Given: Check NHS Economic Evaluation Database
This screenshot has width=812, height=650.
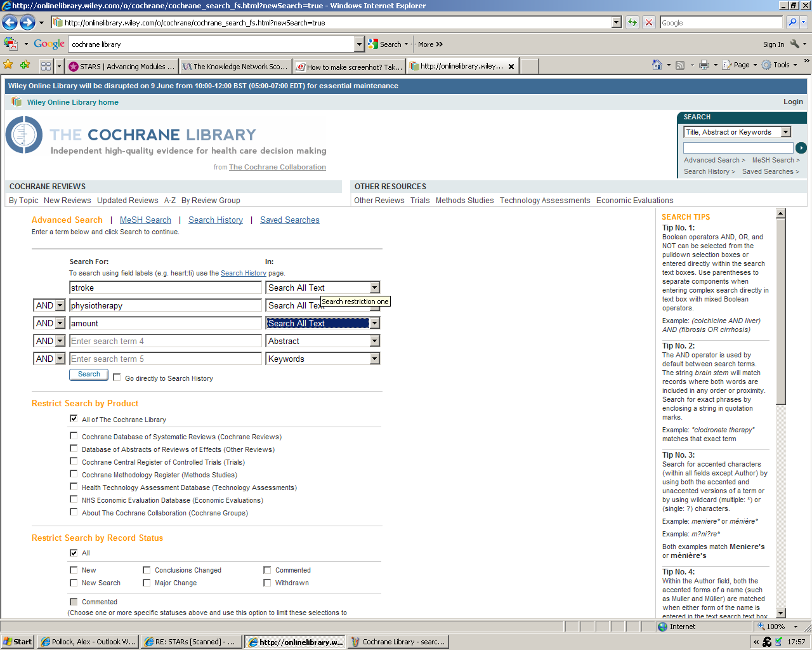Looking at the screenshot, I should [x=74, y=499].
